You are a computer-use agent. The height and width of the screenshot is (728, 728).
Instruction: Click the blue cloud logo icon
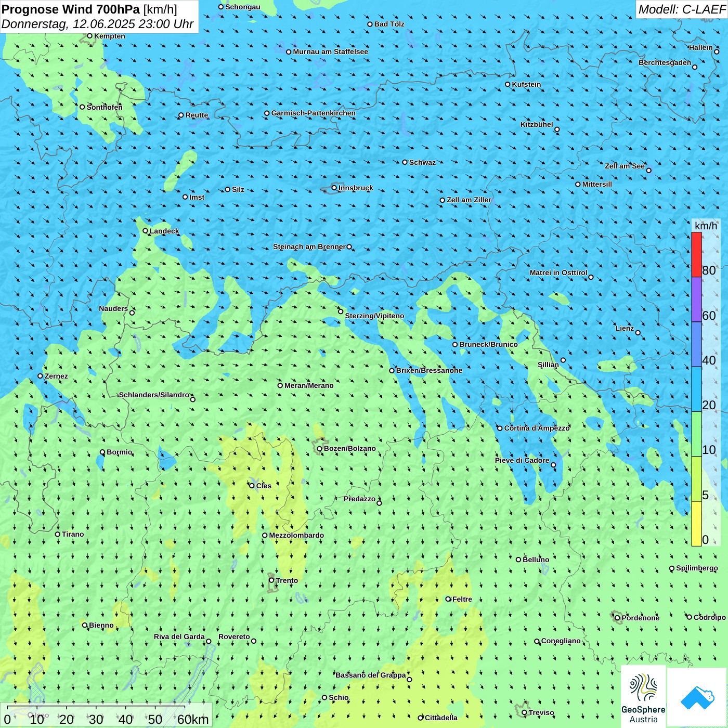click(x=697, y=697)
